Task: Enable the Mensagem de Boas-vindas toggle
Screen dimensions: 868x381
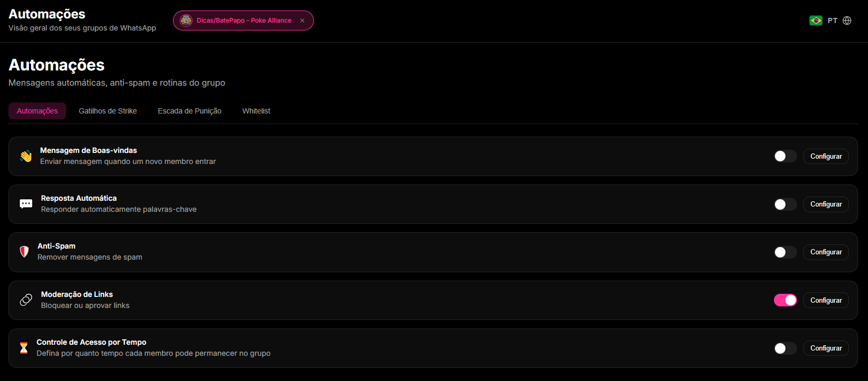Action: coord(785,156)
